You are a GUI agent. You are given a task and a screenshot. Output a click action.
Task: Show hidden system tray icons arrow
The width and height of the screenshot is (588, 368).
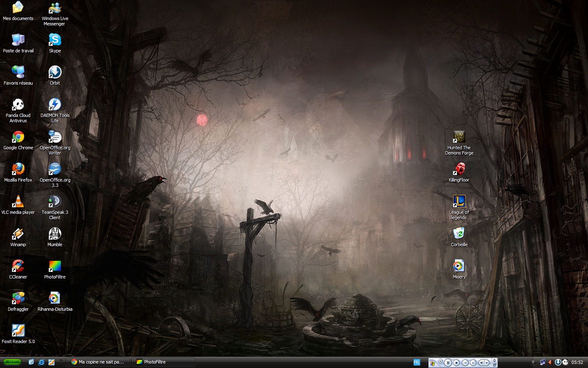click(533, 362)
